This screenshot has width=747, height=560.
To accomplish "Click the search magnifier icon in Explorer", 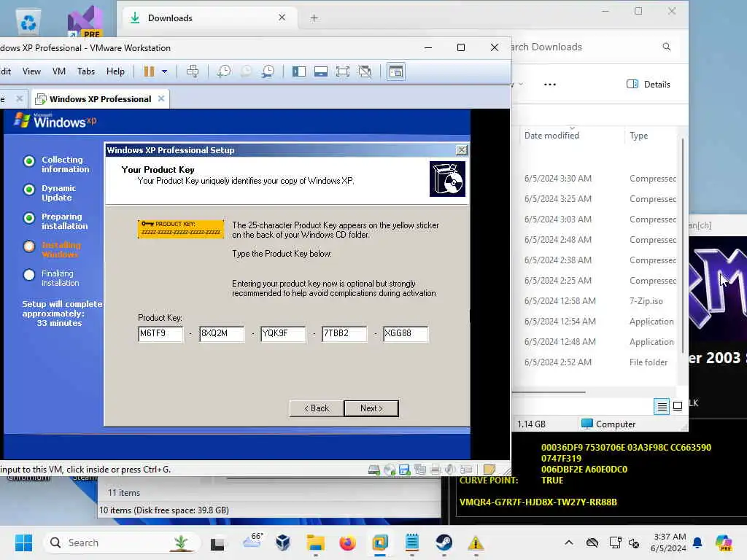I will click(667, 47).
